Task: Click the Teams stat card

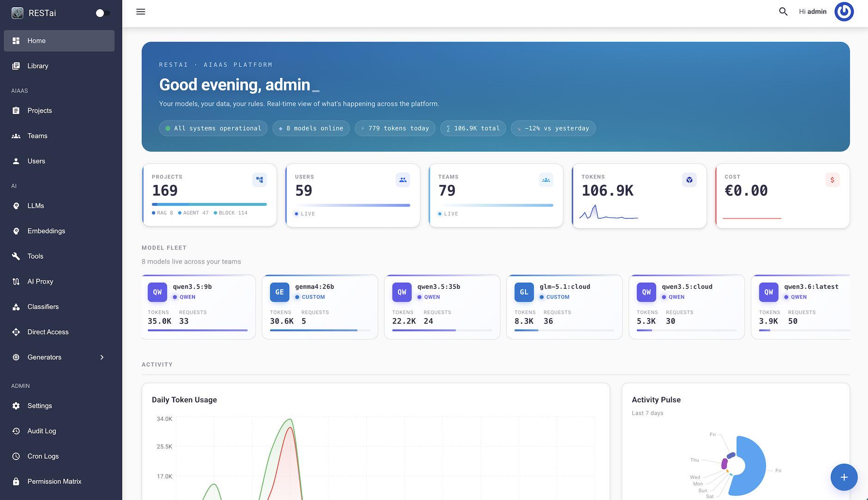Action: [x=496, y=195]
